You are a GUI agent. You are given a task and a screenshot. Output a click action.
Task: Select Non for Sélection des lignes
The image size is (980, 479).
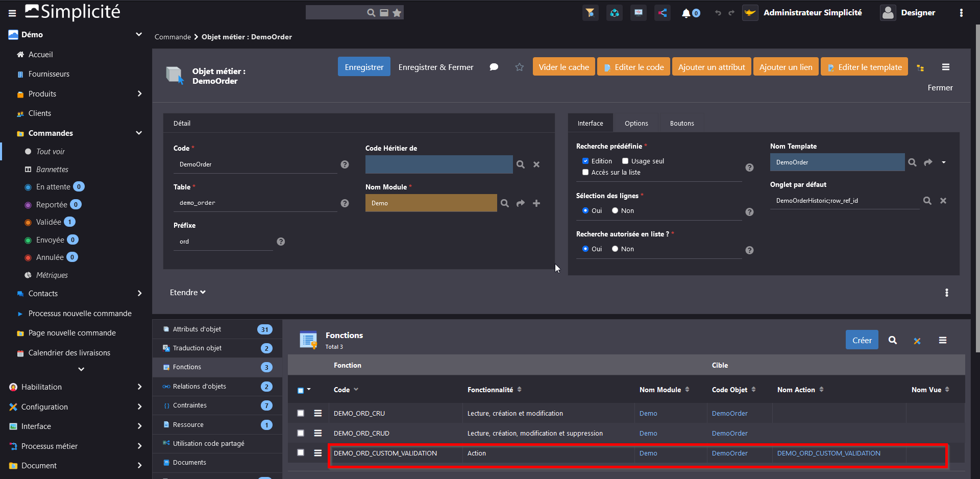pos(615,210)
